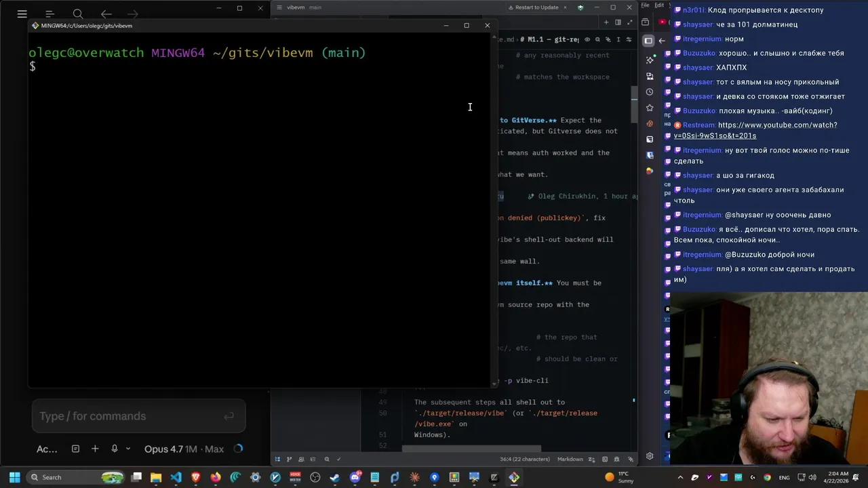This screenshot has height=488, width=868.
Task: Click the debugger bug icon in status bar
Action: [617, 459]
